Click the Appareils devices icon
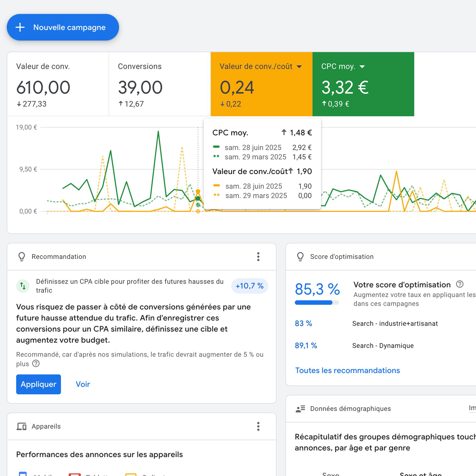 tap(22, 426)
